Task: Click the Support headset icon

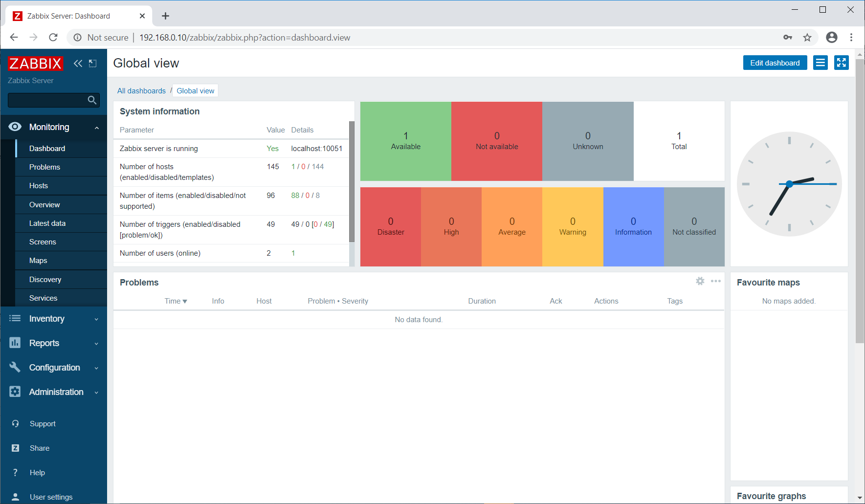Action: pos(16,424)
